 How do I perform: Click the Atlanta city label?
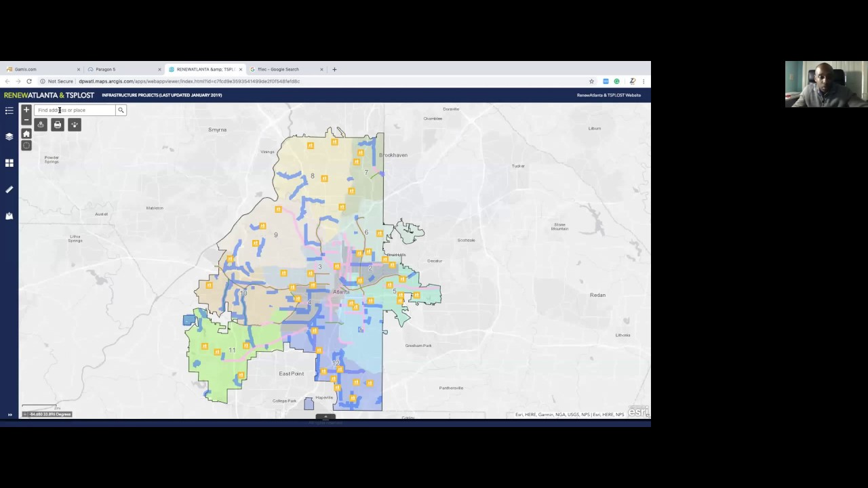pyautogui.click(x=341, y=292)
